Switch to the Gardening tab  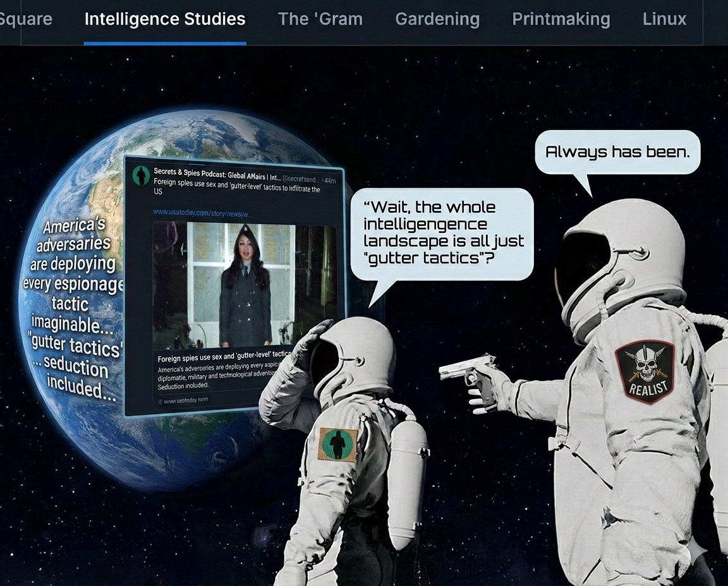click(437, 19)
